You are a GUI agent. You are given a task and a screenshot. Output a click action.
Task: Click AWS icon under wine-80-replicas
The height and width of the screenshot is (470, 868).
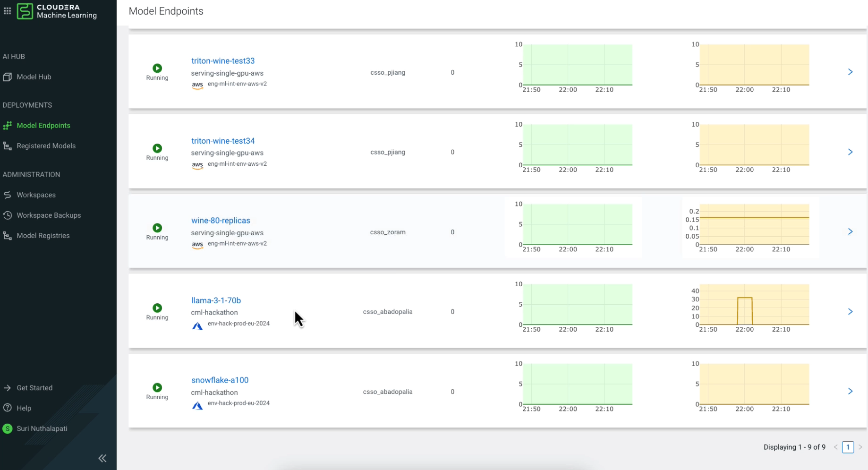[197, 245]
